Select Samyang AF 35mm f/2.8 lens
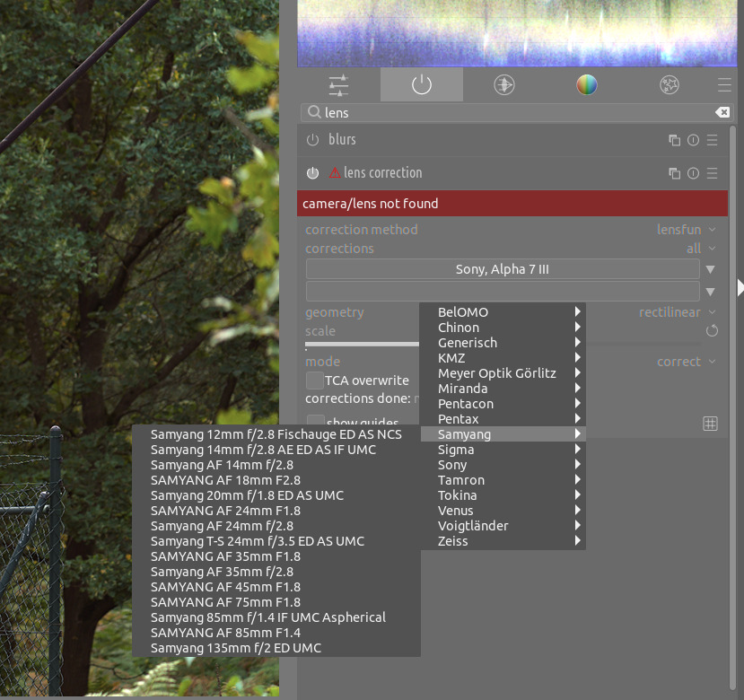The height and width of the screenshot is (700, 744). [222, 572]
